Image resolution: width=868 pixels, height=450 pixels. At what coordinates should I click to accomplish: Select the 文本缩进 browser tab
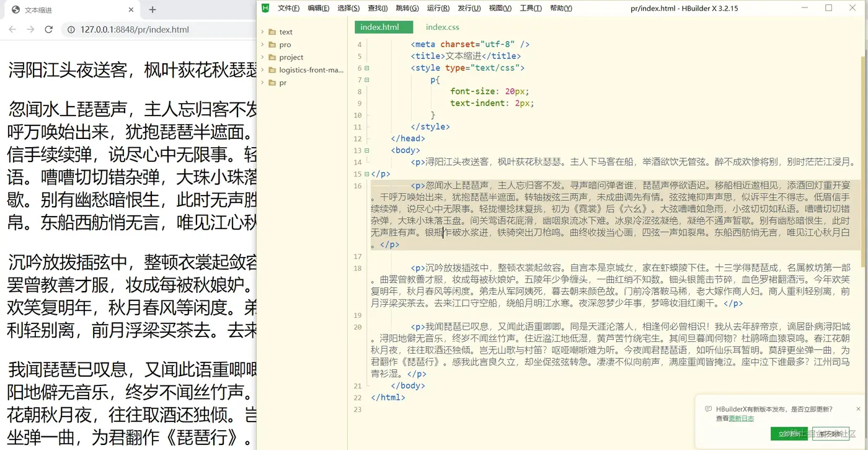tap(71, 10)
